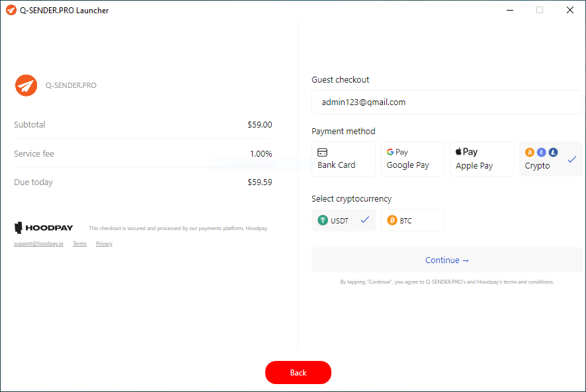Click the $59.00 subtotal value
The width and height of the screenshot is (586, 392).
coord(260,125)
